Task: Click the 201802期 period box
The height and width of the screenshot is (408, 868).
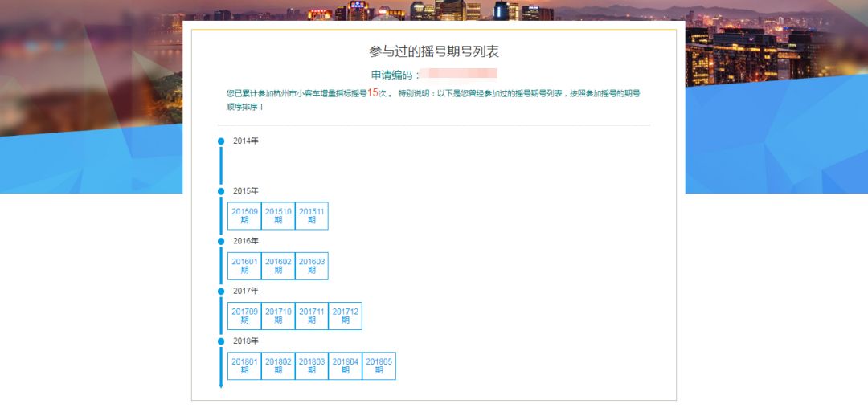Action: [x=278, y=366]
